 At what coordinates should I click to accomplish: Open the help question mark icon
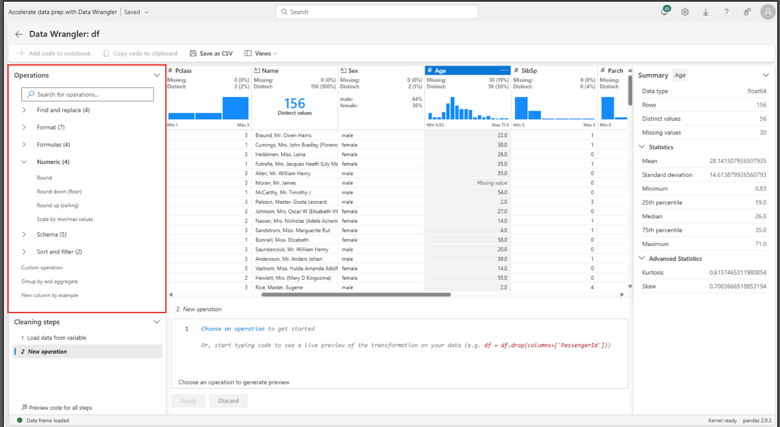pyautogui.click(x=726, y=12)
